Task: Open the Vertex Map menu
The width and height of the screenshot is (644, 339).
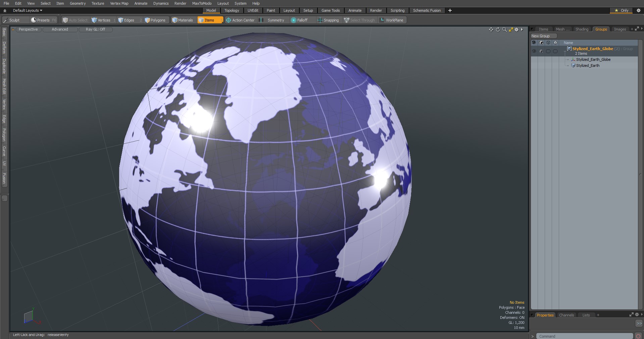Action: coord(119,3)
